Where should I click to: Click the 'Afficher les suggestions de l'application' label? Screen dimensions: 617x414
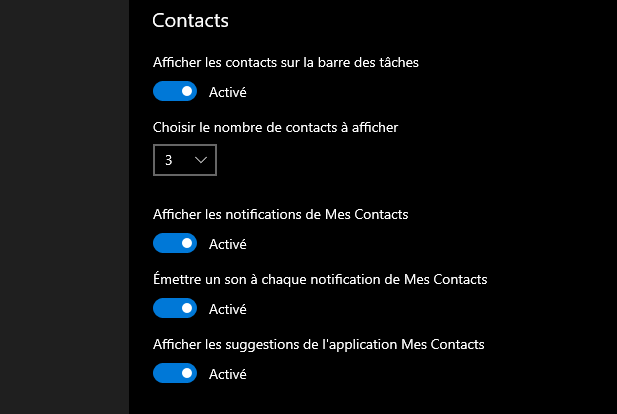tap(318, 344)
